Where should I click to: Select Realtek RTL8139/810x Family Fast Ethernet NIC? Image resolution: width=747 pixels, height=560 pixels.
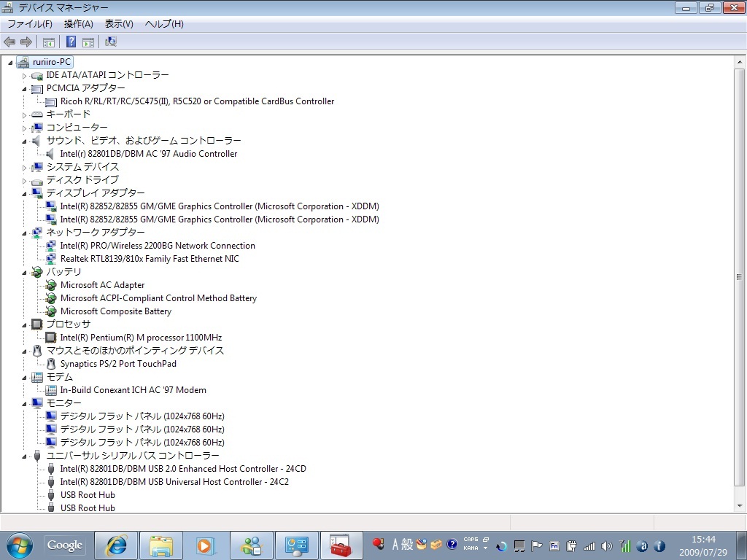[149, 259]
